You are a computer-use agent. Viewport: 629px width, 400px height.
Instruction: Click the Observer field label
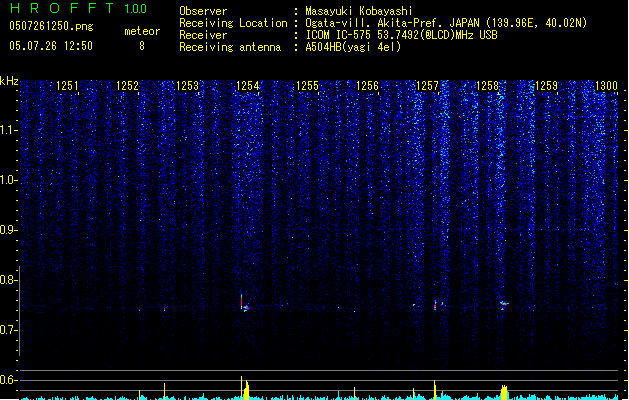tap(203, 11)
